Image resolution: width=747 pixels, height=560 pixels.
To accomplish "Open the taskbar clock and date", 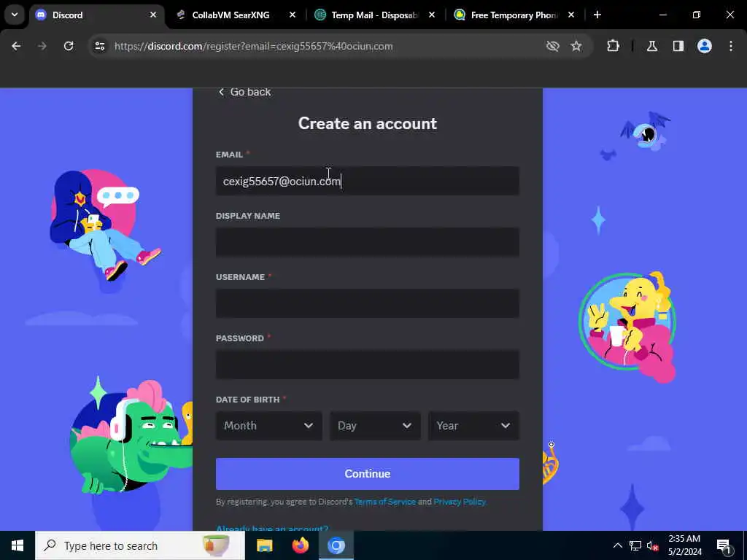I will coord(684,545).
